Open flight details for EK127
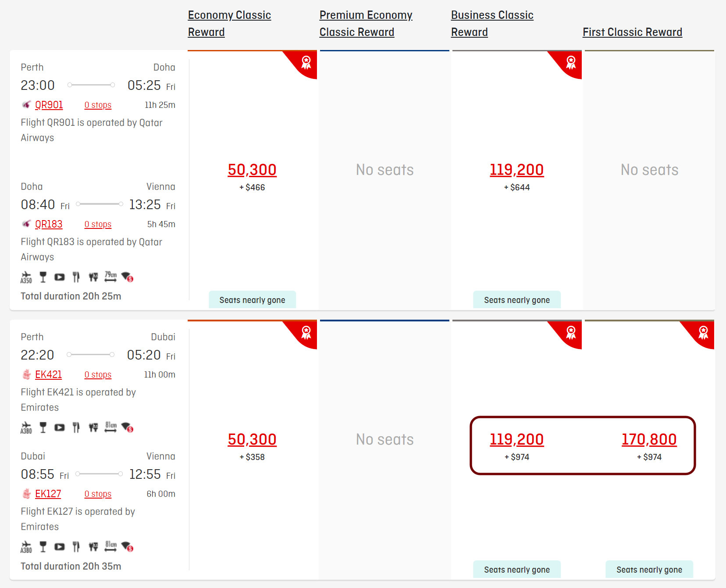726x588 pixels. click(48, 494)
